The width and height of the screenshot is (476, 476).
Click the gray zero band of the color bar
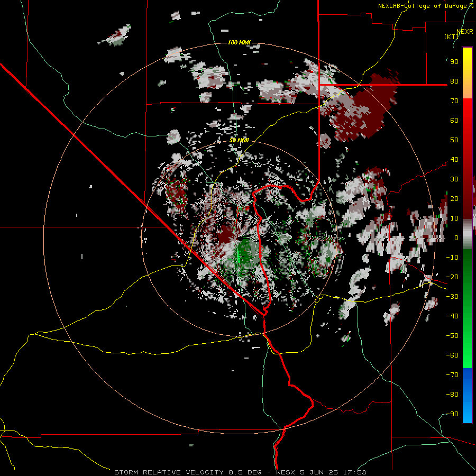(x=467, y=234)
